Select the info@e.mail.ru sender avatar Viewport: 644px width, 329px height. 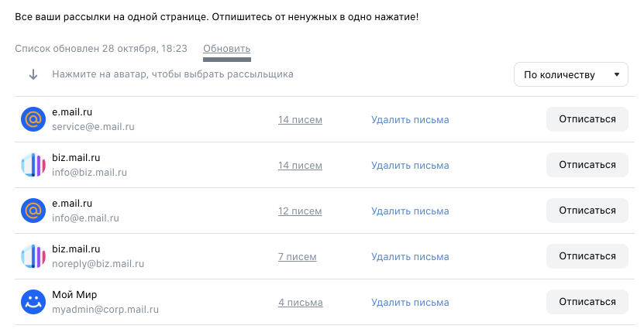pos(33,211)
